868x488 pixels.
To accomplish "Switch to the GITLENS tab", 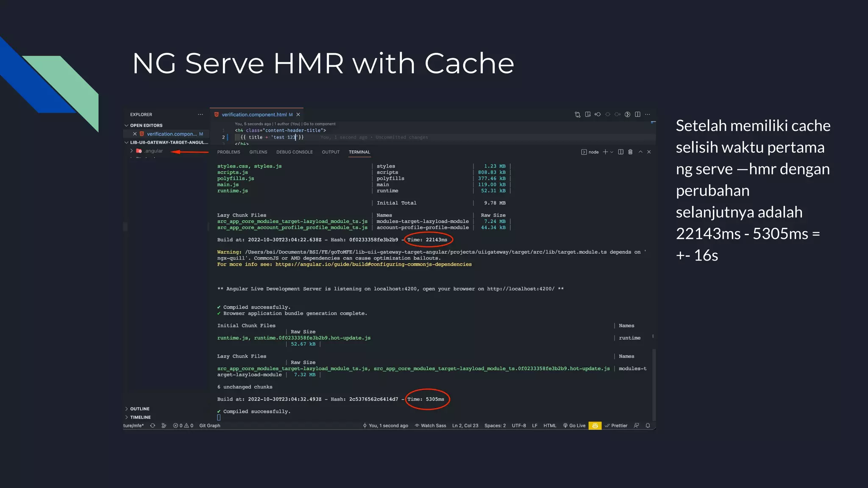I will coord(258,152).
